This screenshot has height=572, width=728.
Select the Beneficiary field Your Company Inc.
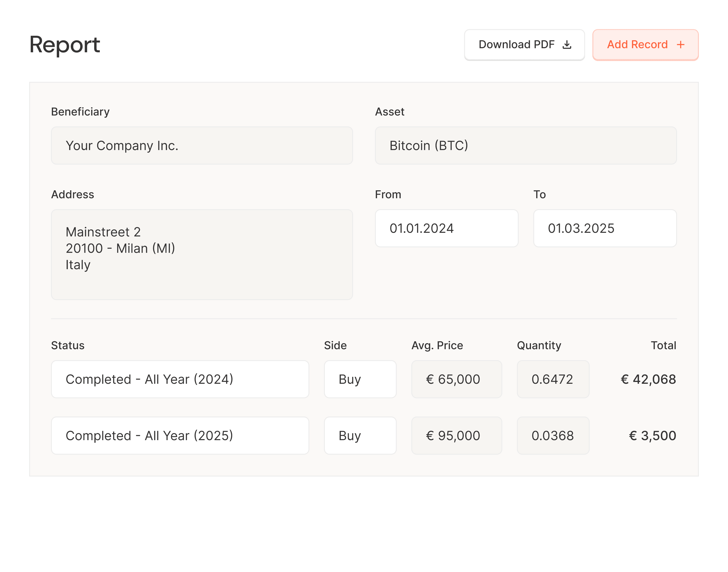click(x=202, y=145)
